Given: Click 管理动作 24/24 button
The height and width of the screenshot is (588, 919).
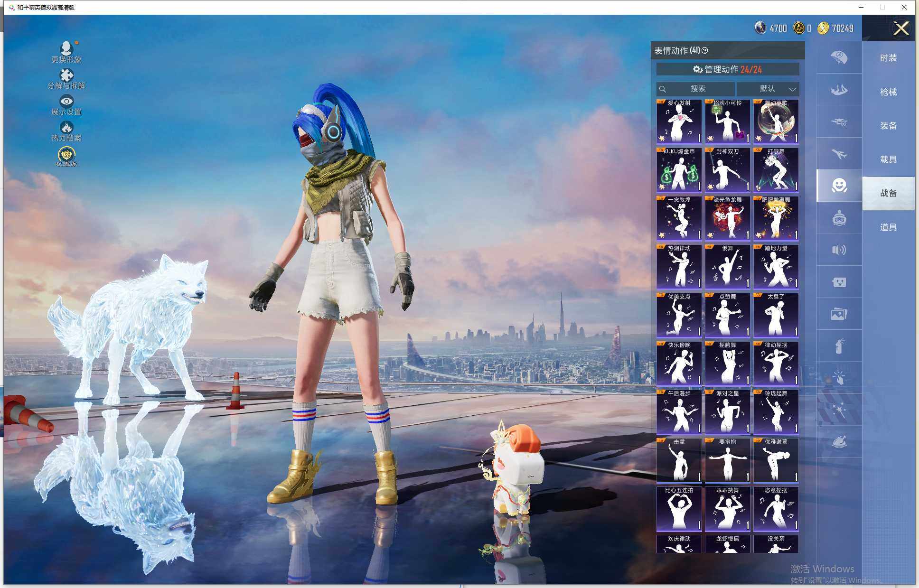Looking at the screenshot, I should coord(727,69).
